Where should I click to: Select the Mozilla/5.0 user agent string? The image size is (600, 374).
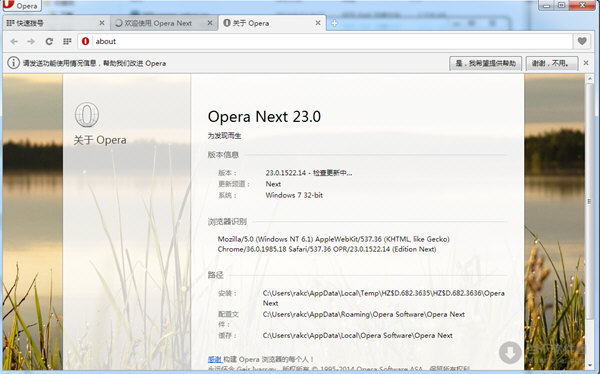click(x=333, y=244)
